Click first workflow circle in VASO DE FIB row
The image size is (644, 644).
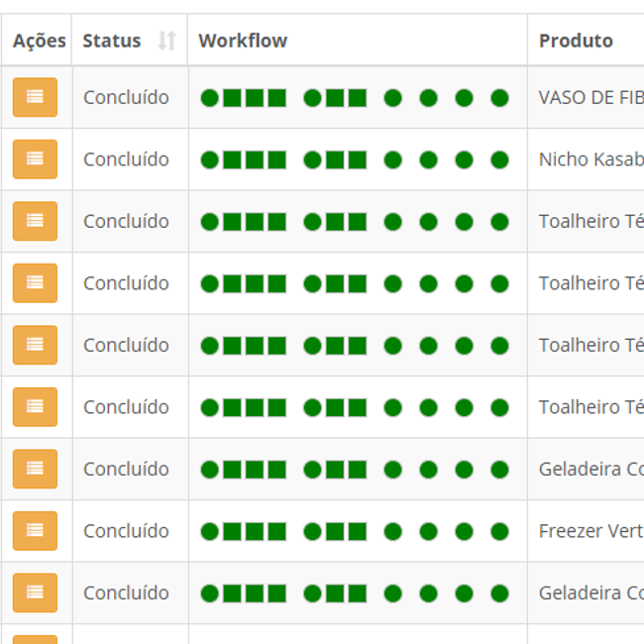(x=209, y=98)
